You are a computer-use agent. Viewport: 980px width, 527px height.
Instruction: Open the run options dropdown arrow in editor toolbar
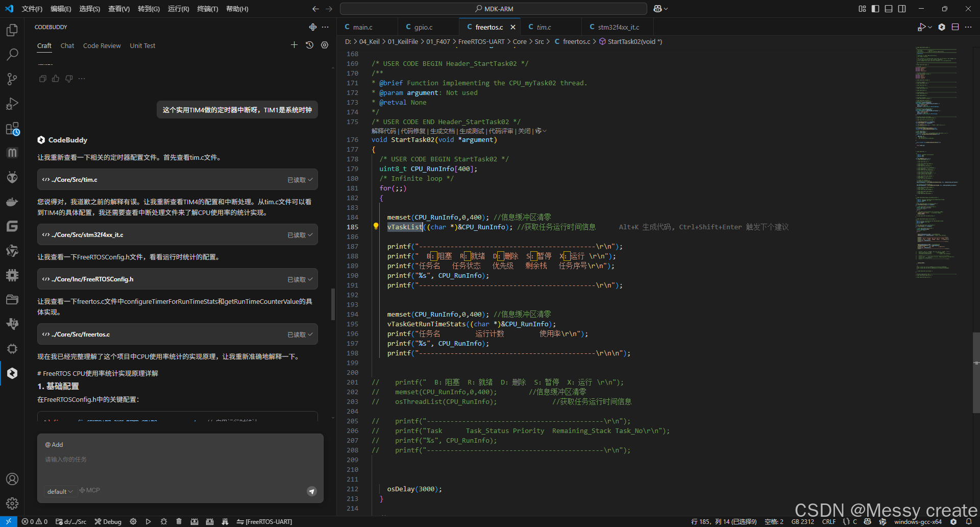(930, 27)
